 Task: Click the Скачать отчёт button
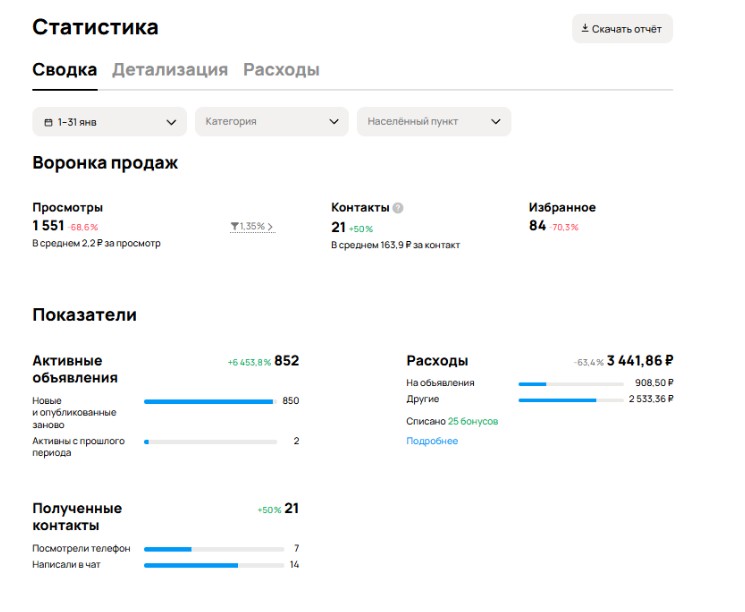[622, 29]
